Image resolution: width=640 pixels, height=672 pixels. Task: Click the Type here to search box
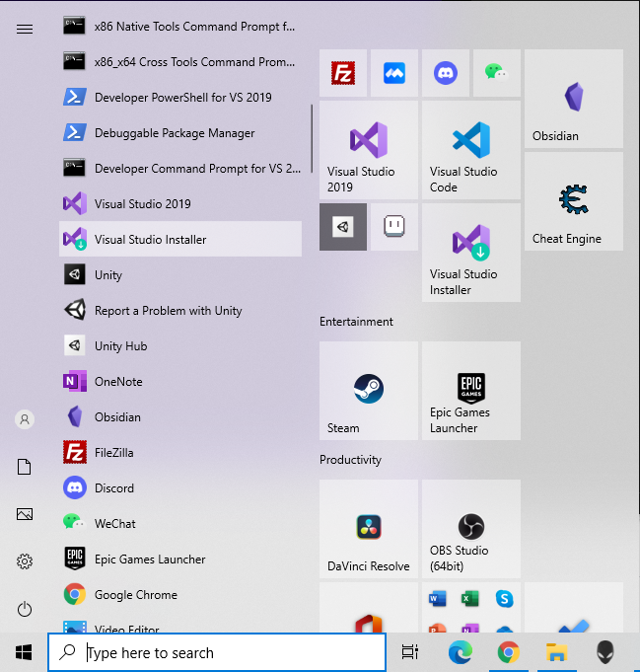point(217,652)
